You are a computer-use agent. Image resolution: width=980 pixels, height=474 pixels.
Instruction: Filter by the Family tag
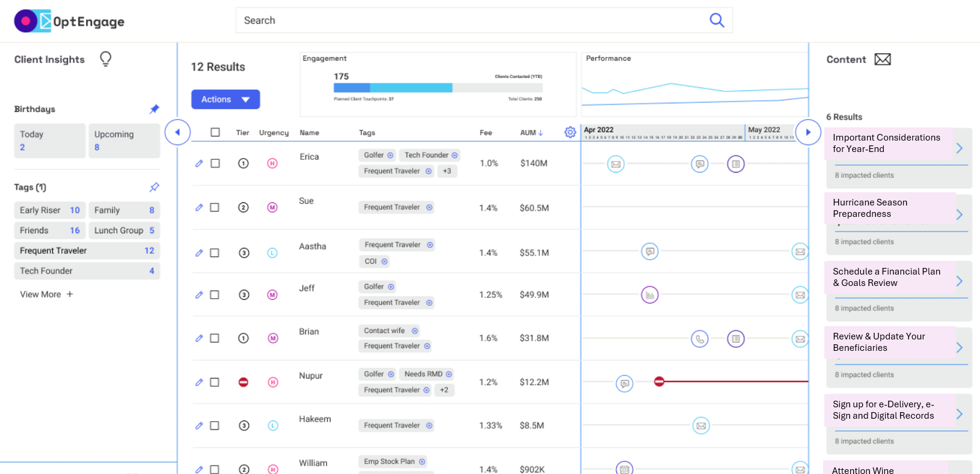click(x=124, y=210)
